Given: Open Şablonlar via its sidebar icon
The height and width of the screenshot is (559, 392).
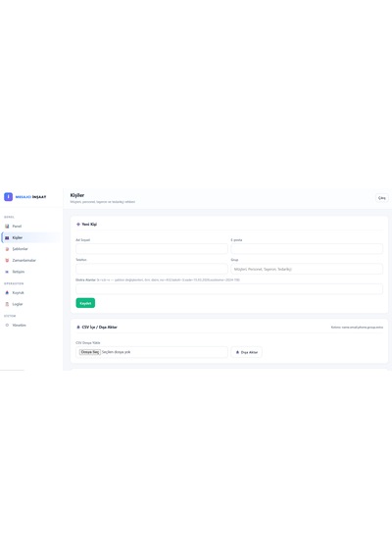Looking at the screenshot, I should [7, 249].
